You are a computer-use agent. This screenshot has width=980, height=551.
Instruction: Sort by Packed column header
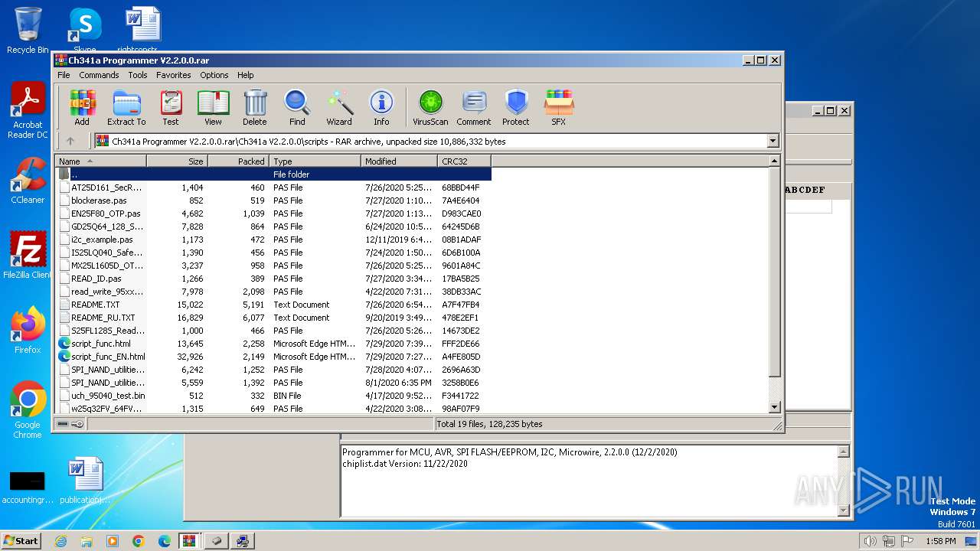tap(238, 161)
